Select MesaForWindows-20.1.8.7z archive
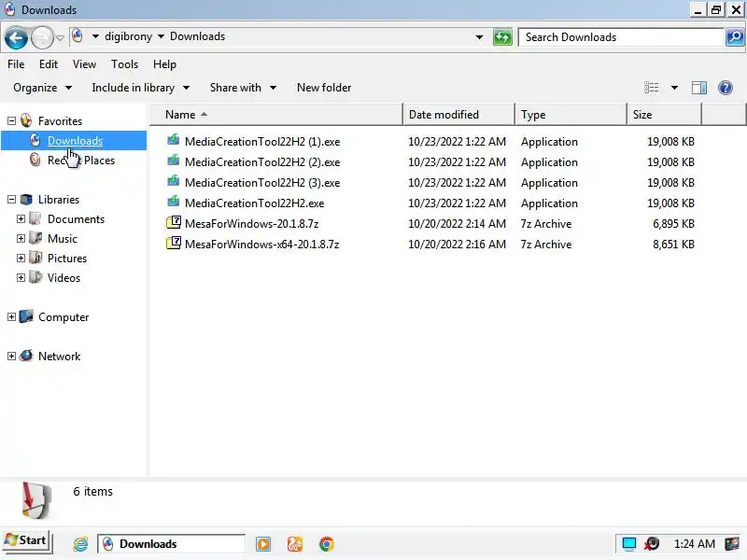Screen dimensions: 747x560 pos(251,224)
